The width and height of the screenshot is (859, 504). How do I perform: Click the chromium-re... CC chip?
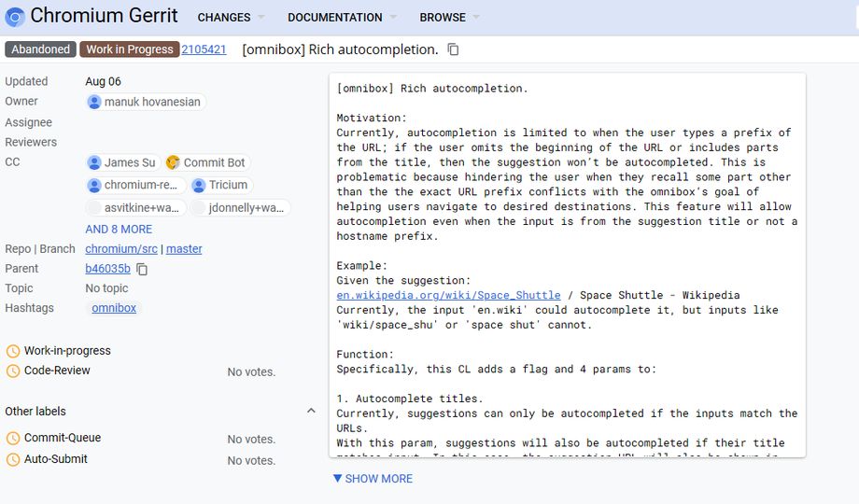(133, 186)
